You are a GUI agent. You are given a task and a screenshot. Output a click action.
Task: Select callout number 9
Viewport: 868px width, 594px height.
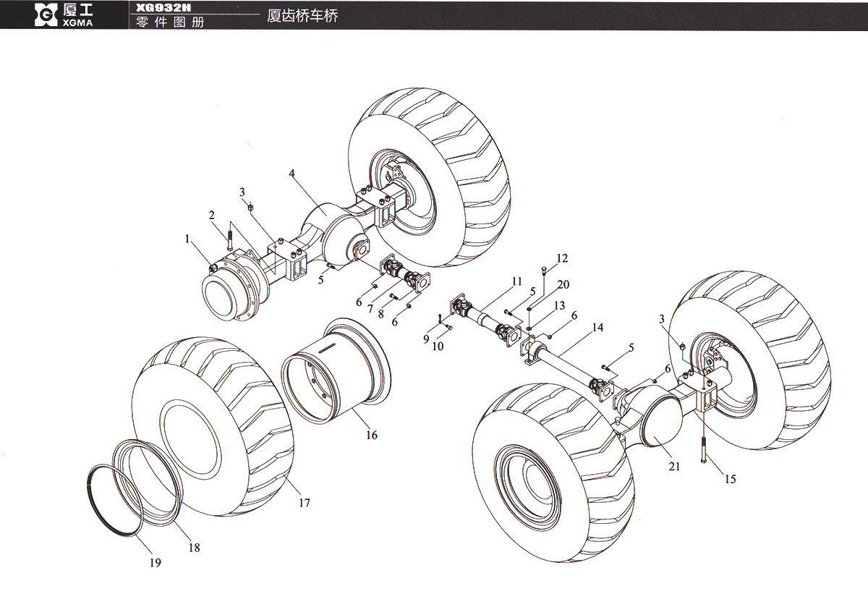point(426,339)
